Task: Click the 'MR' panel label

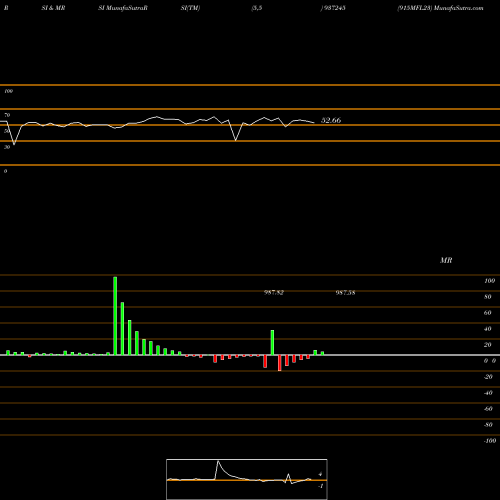Action: coord(446,260)
